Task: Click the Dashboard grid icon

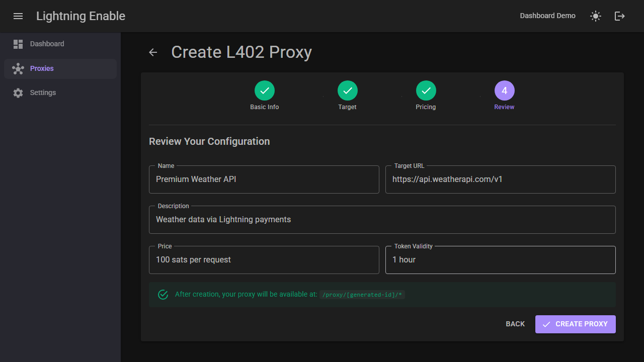Action: tap(18, 44)
